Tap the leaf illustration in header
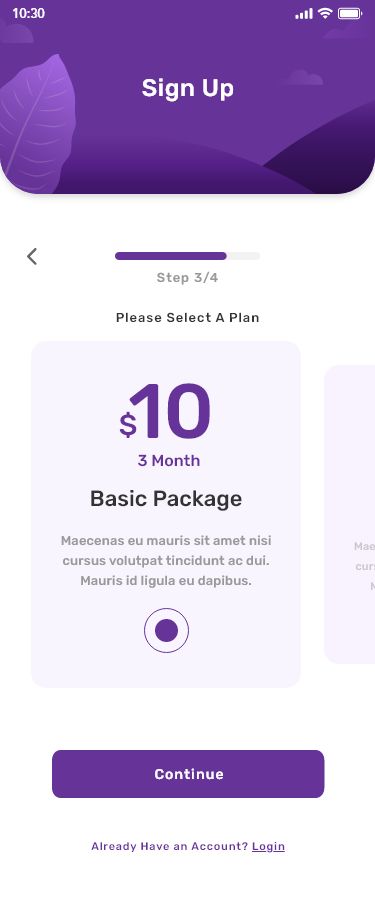The height and width of the screenshot is (906, 375). 36,124
